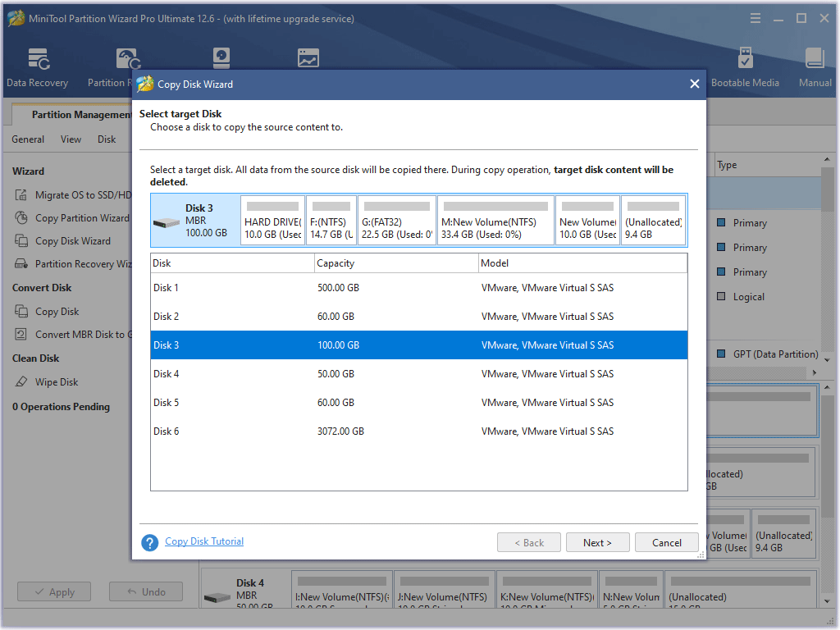Image resolution: width=840 pixels, height=630 pixels.
Task: Click M:New Volume(NTFS) partition block
Action: 495,220
